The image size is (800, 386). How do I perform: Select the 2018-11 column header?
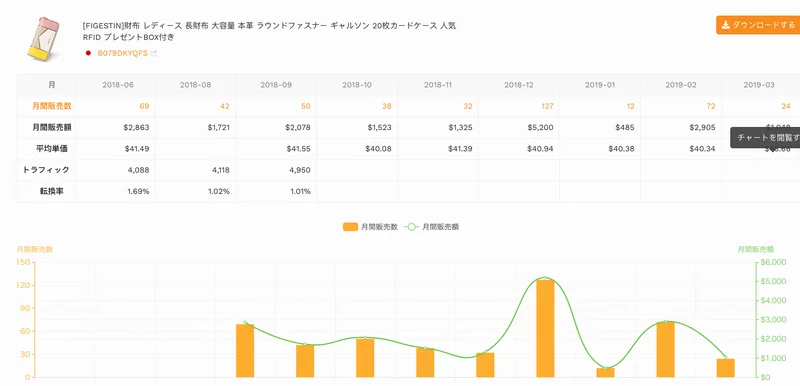(x=438, y=85)
